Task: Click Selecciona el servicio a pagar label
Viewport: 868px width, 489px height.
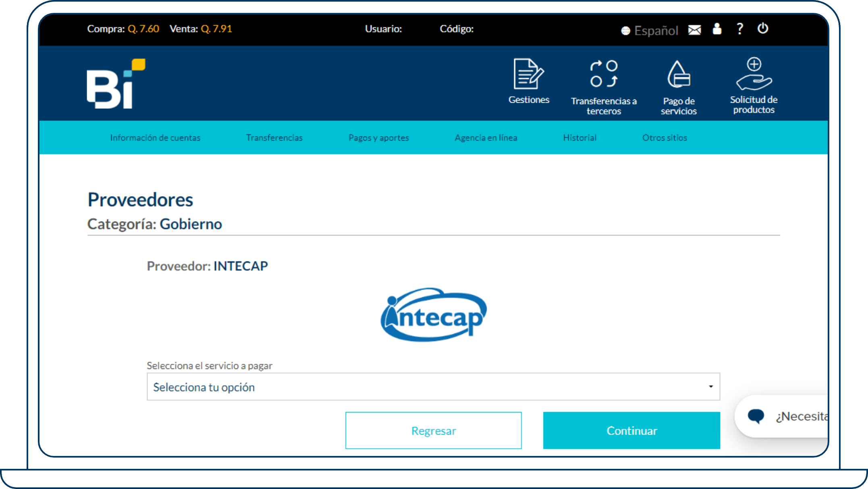Action: (x=210, y=365)
